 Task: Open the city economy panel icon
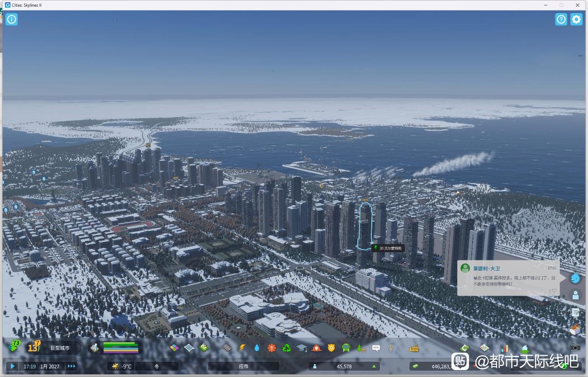click(x=465, y=348)
